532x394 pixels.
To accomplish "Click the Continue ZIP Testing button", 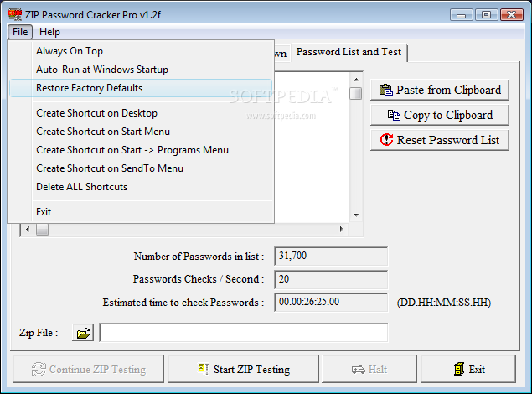I will (89, 369).
